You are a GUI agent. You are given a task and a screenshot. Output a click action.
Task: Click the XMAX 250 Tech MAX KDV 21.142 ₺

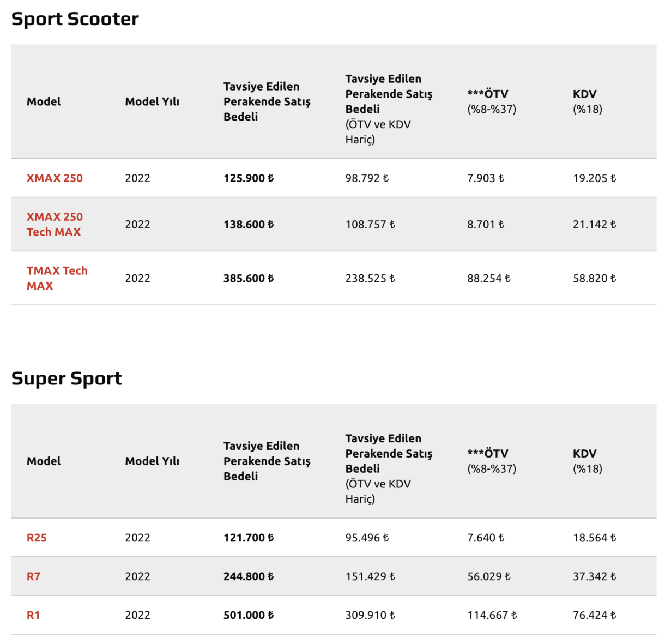pyautogui.click(x=595, y=224)
